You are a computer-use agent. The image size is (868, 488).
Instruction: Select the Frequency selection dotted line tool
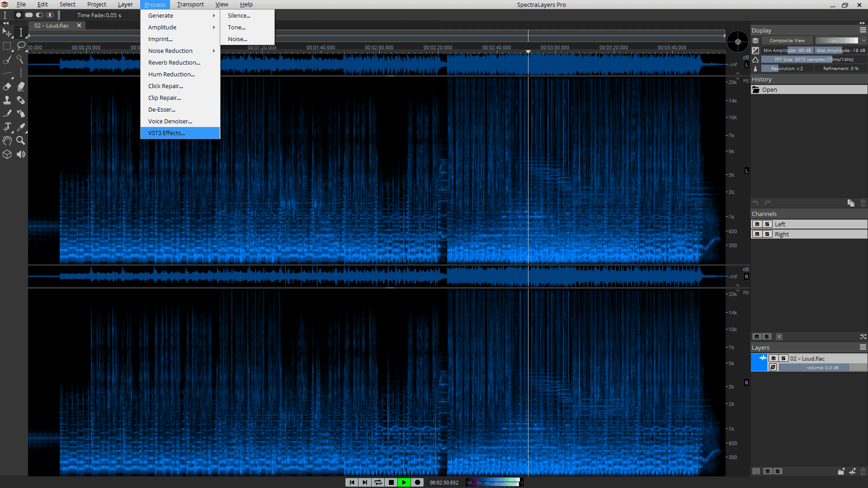[7, 73]
